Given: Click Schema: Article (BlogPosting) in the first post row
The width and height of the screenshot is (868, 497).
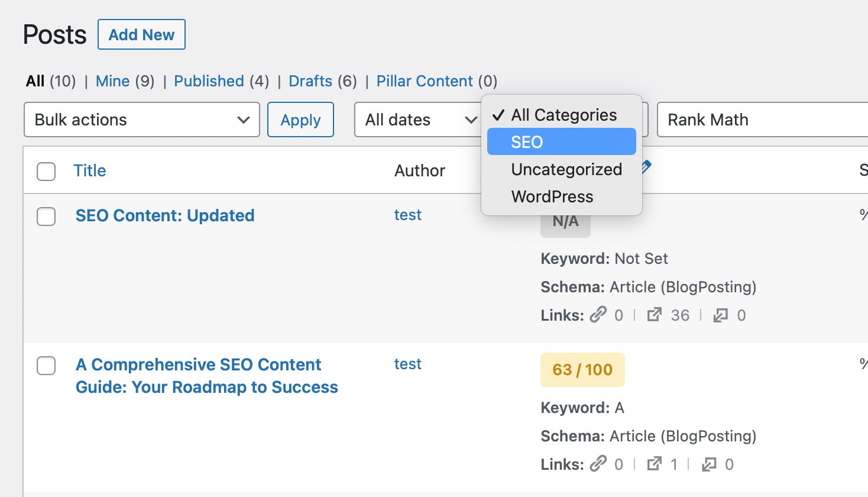Looking at the screenshot, I should 649,287.
